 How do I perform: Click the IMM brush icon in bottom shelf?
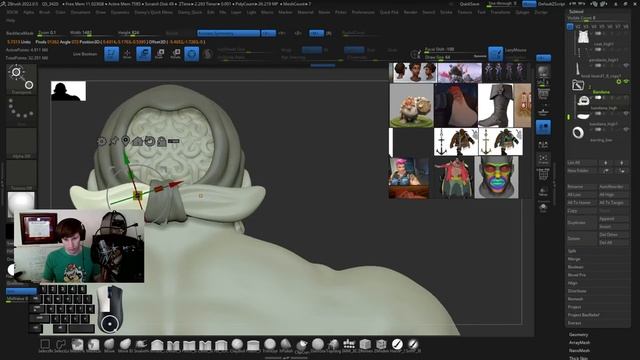pos(349,345)
